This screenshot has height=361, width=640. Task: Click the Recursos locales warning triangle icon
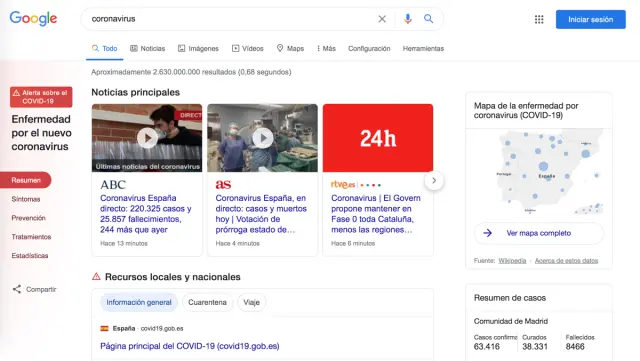96,276
